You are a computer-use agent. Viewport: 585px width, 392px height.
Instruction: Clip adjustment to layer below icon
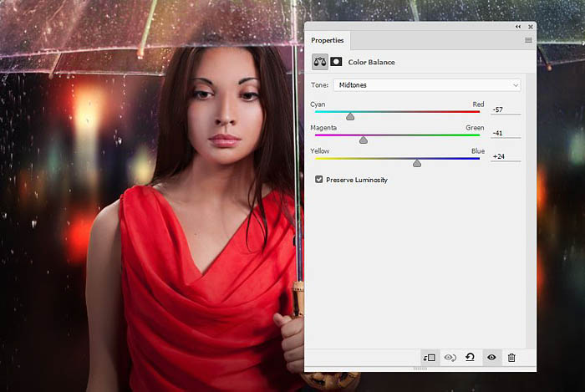point(430,358)
